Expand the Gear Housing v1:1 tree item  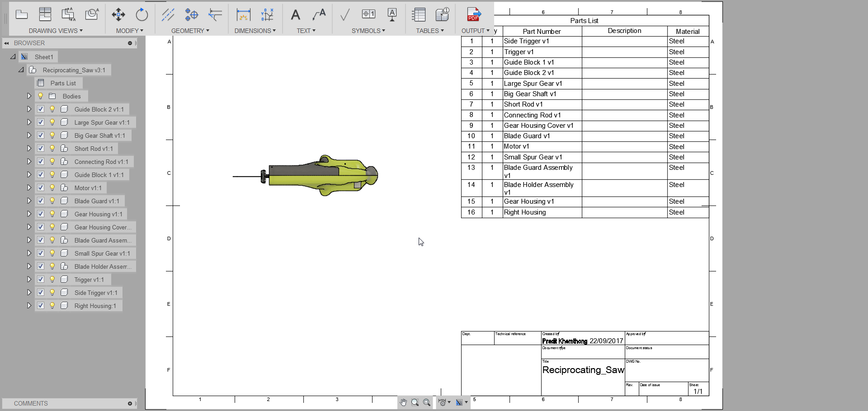29,214
